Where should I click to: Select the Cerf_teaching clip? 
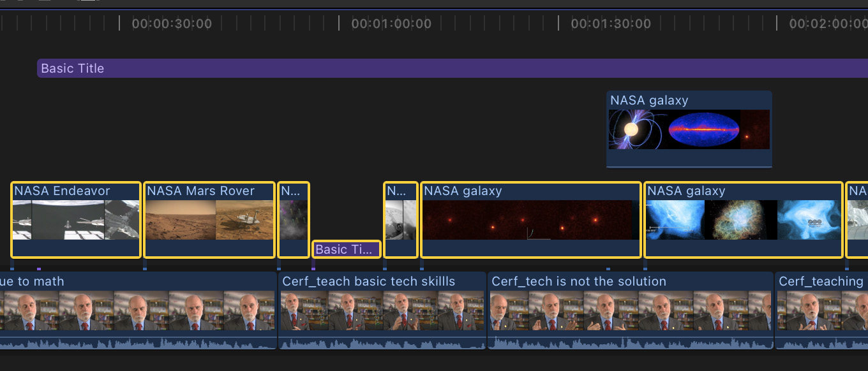pos(821,310)
